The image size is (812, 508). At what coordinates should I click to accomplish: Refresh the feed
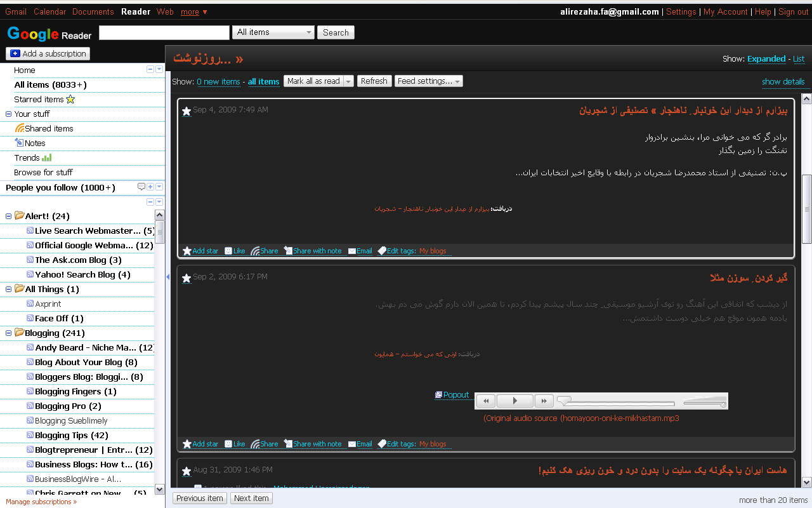[374, 81]
